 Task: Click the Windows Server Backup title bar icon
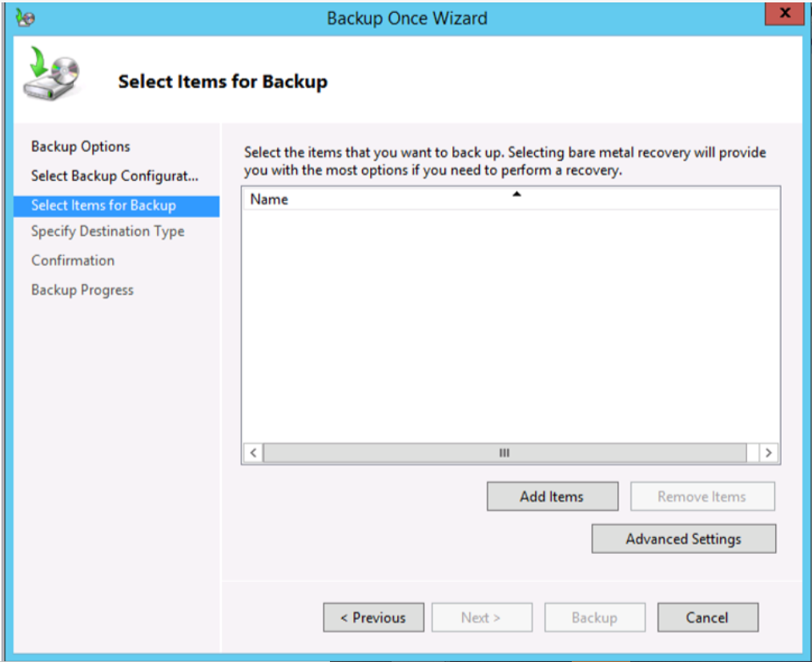pos(25,18)
